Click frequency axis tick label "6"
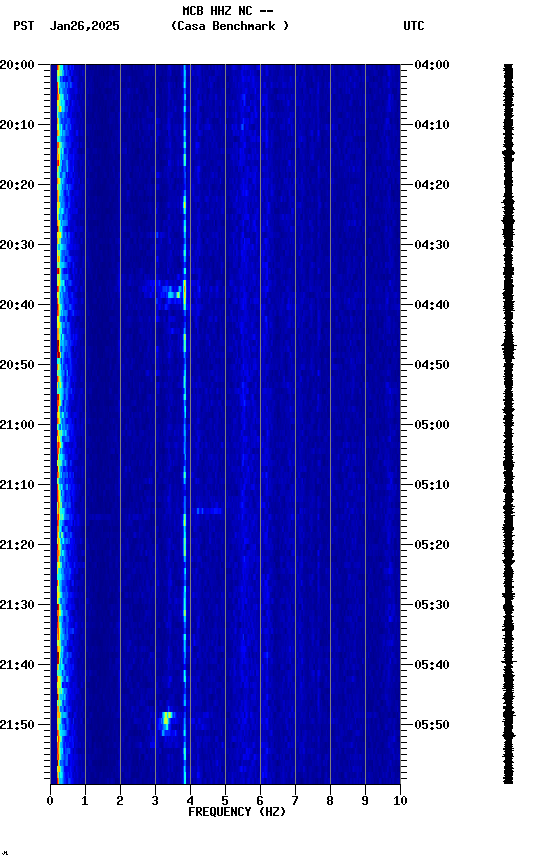This screenshot has height=864, width=552. pyautogui.click(x=260, y=801)
